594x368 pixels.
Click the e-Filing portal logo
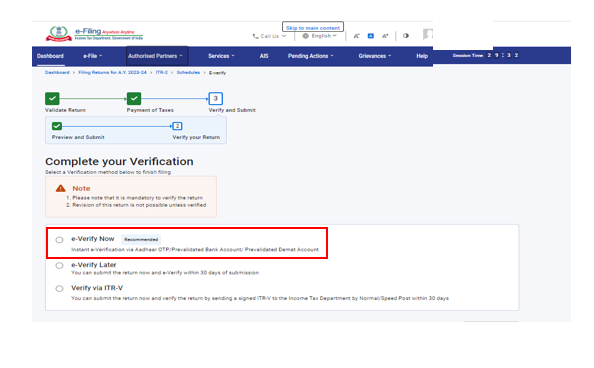point(94,34)
